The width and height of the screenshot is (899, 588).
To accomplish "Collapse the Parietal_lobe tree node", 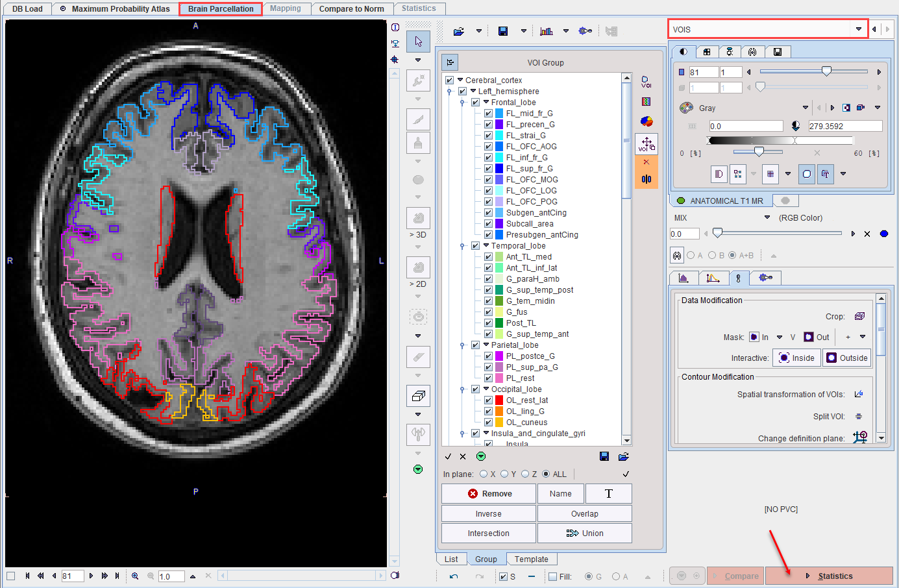I will tap(486, 345).
